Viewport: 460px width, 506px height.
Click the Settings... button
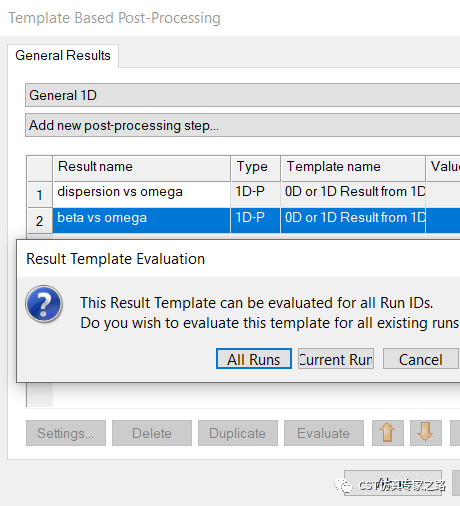tap(66, 433)
